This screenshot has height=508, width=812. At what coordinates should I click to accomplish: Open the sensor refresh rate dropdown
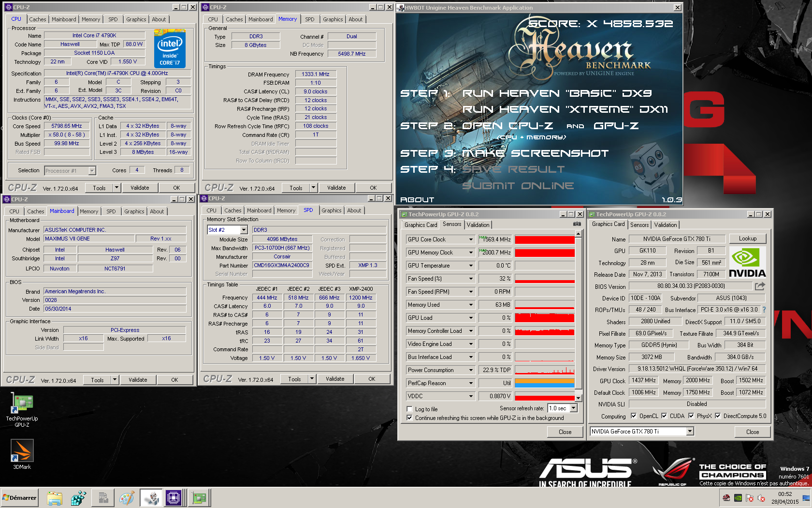(574, 408)
